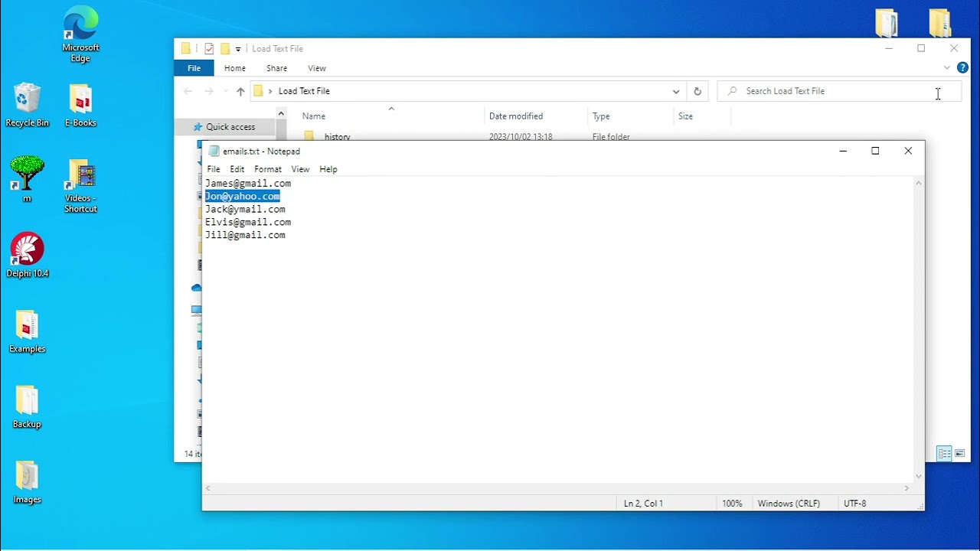Launch the Delphi 10.4 desktop shortcut
The image size is (980, 551).
28,255
